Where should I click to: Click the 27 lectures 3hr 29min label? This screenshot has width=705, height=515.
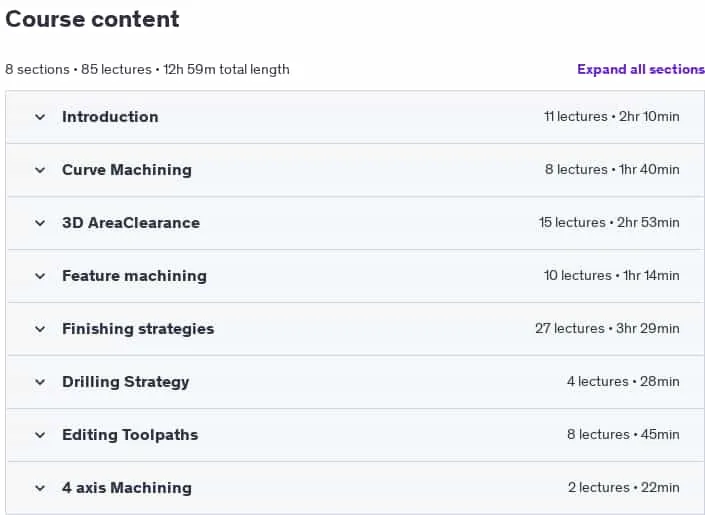click(607, 329)
